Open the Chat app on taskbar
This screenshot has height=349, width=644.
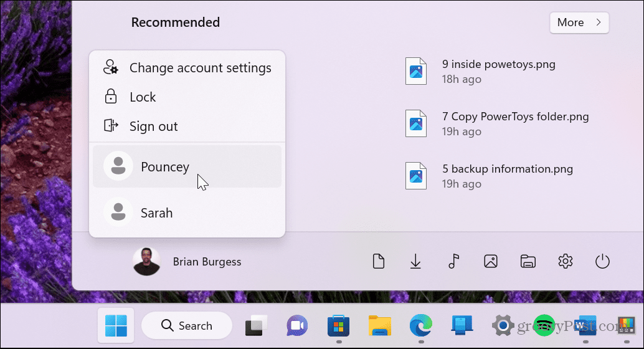click(297, 326)
